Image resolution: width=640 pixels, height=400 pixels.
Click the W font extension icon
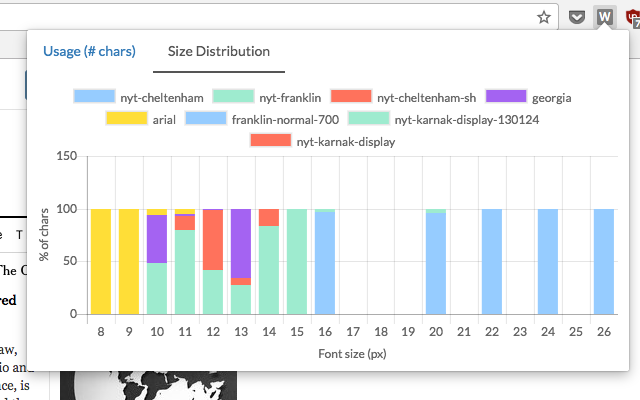click(604, 17)
